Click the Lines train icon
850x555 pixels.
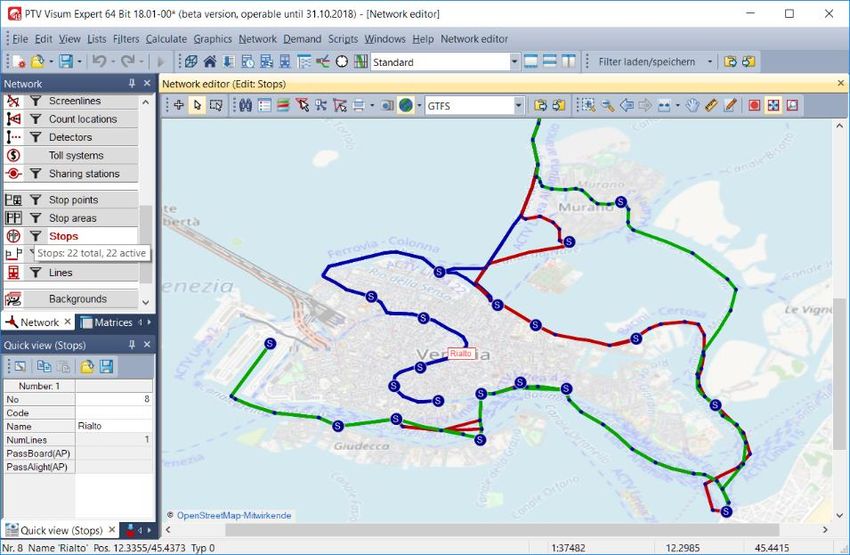(14, 273)
